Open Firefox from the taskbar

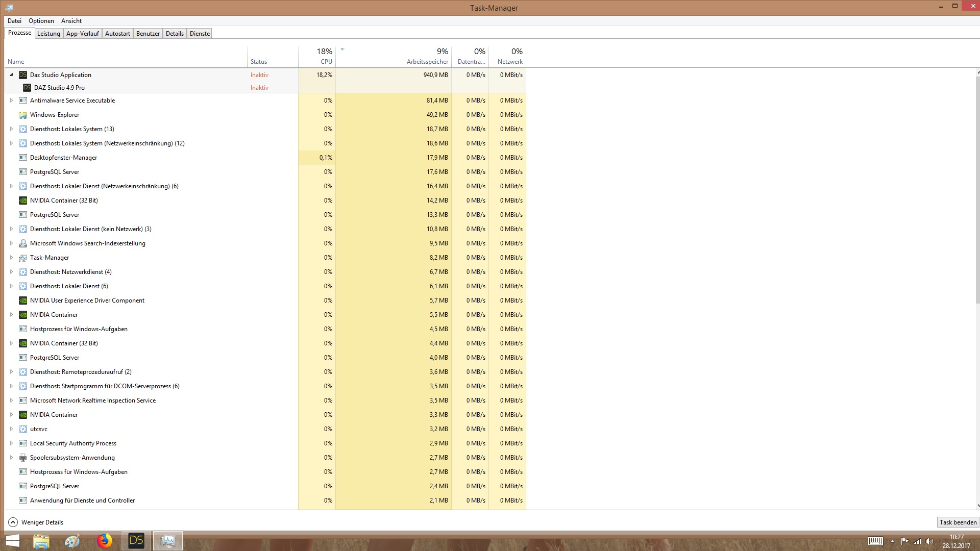click(x=105, y=541)
